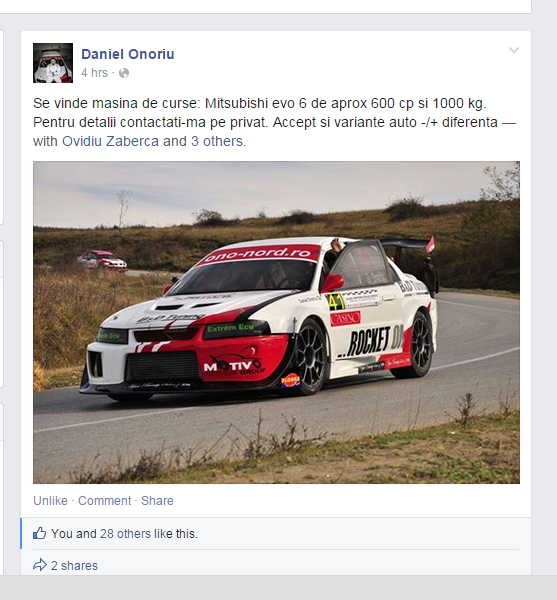Image resolution: width=557 pixels, height=600 pixels.
Task: Click the share arrow icon
Action: point(39,565)
